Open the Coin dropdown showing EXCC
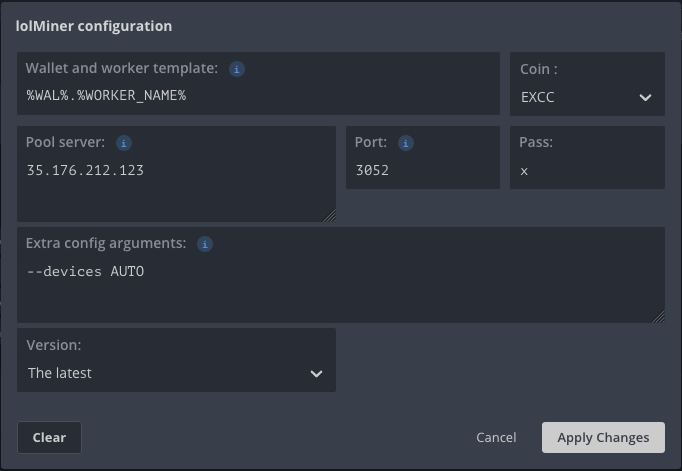The image size is (682, 471). click(x=586, y=98)
